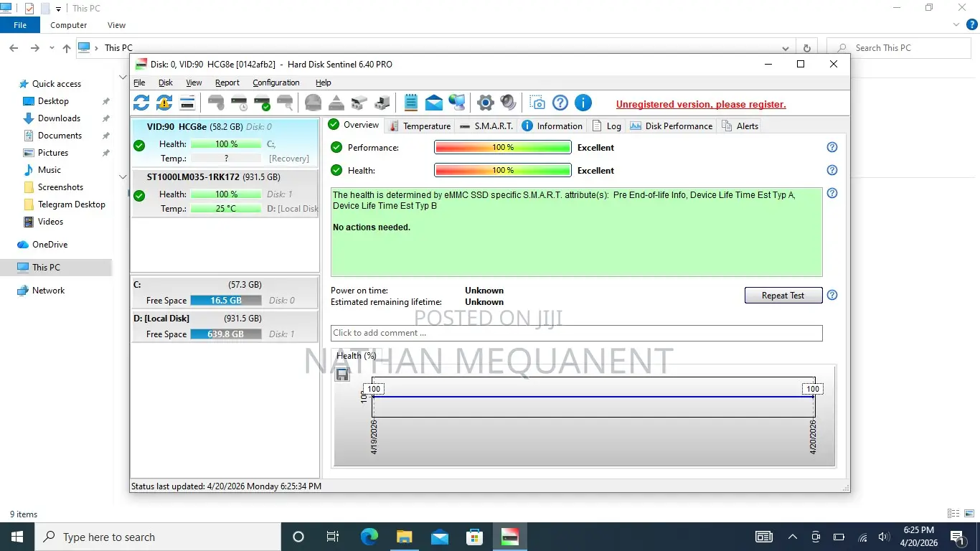
Task: Click the first of two drive-with-blocks icons
Action: point(359,103)
